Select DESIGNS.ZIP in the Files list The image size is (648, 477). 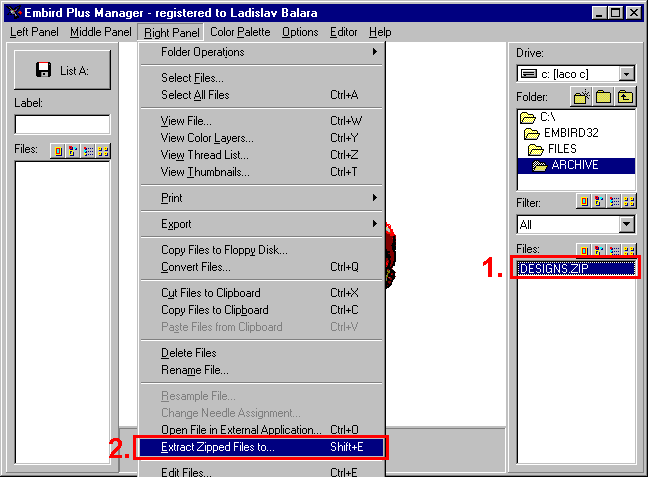coord(576,268)
